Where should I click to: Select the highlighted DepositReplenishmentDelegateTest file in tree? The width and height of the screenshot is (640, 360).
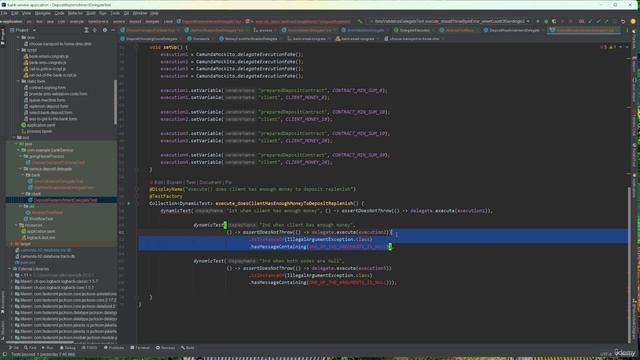pyautogui.click(x=61, y=200)
